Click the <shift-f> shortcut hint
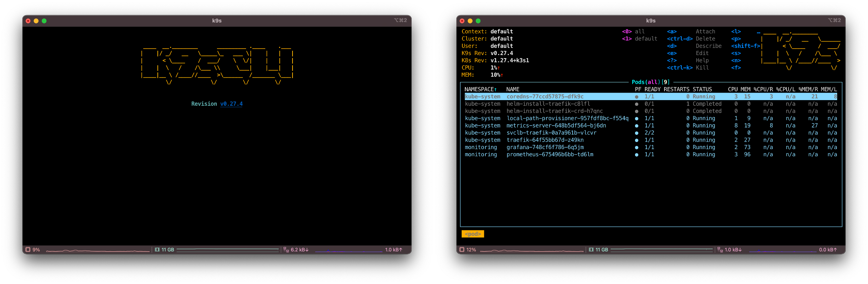This screenshot has height=284, width=868. click(746, 46)
